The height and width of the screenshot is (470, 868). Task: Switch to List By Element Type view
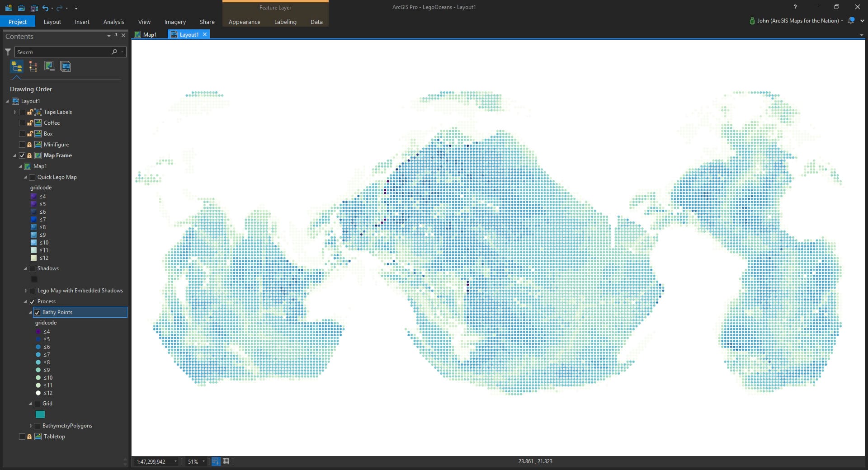(x=33, y=67)
